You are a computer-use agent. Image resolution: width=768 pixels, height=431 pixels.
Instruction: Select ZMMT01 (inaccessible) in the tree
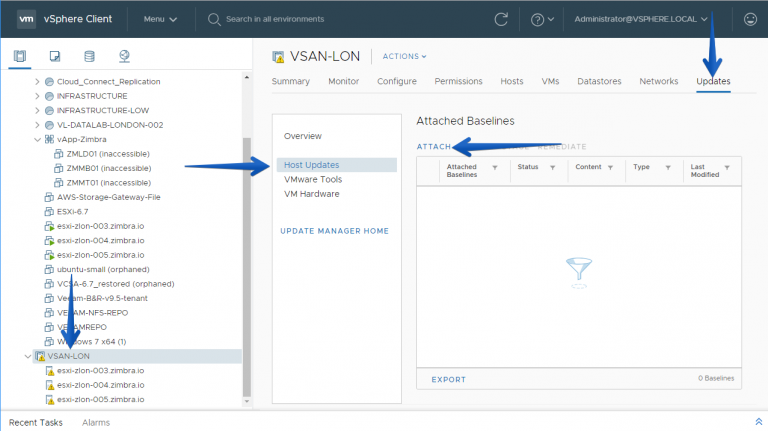pos(109,183)
